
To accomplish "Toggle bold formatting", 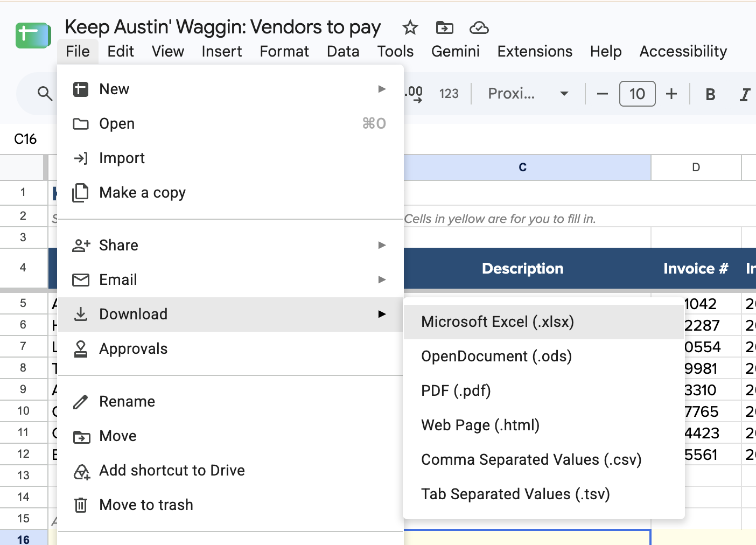I will point(710,94).
